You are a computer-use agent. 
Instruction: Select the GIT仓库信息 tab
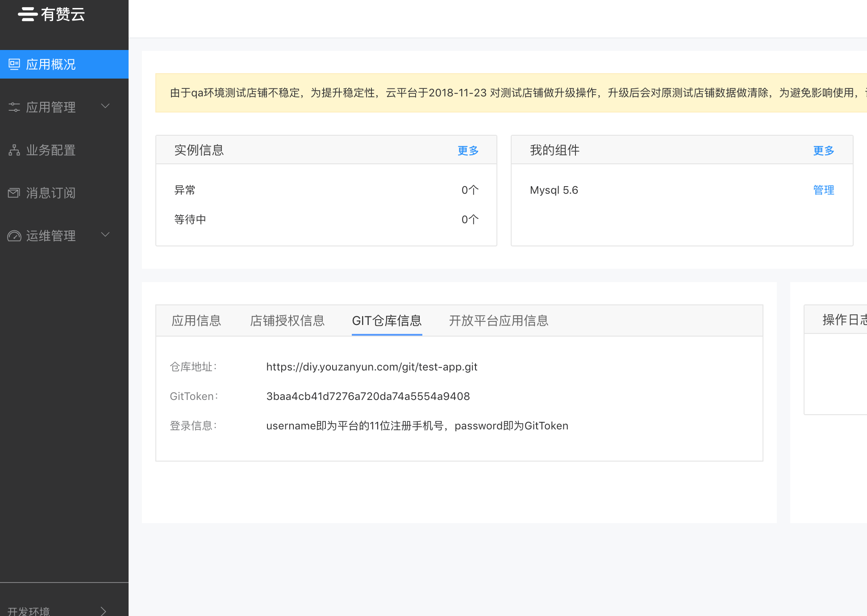(x=387, y=320)
